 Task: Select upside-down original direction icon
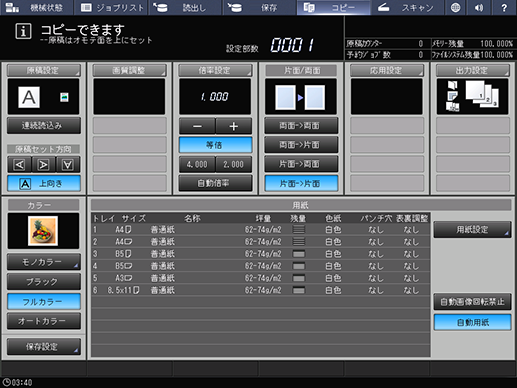pyautogui.click(x=68, y=164)
